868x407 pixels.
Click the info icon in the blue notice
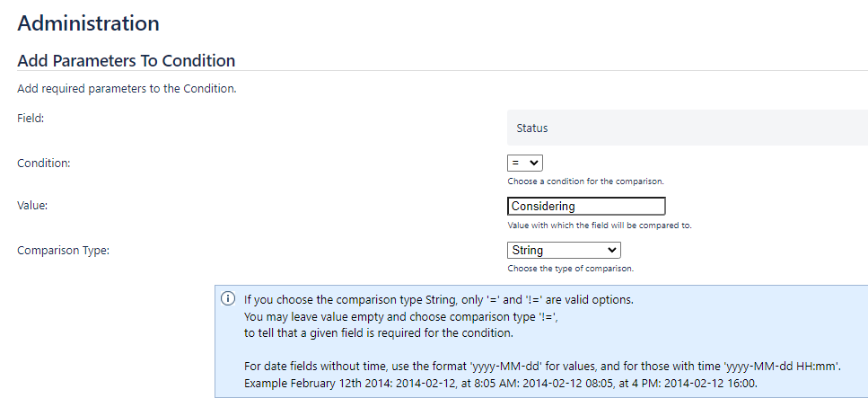(227, 298)
